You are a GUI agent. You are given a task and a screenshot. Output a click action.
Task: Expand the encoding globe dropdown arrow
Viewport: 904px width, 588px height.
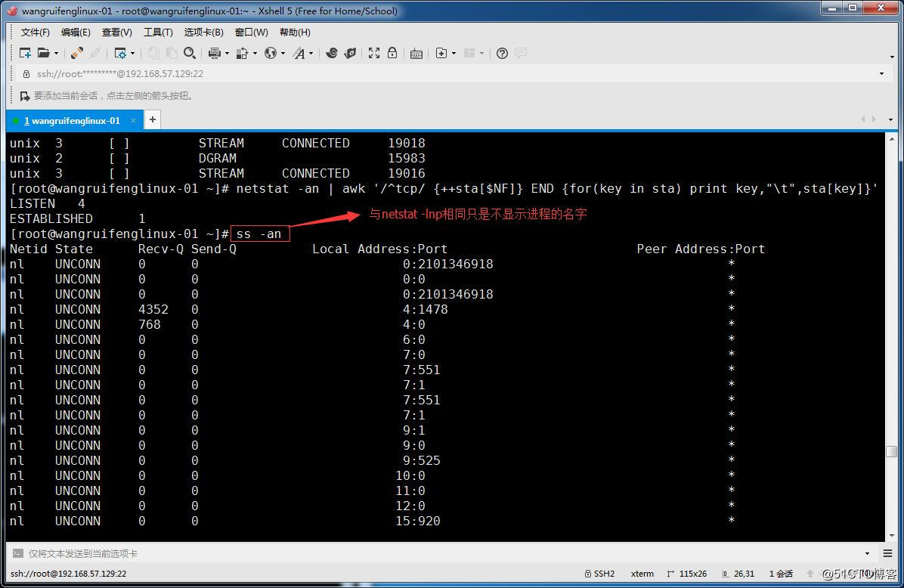(x=283, y=54)
